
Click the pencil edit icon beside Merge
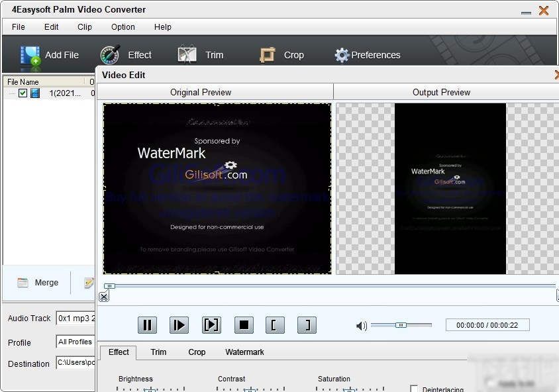click(89, 283)
